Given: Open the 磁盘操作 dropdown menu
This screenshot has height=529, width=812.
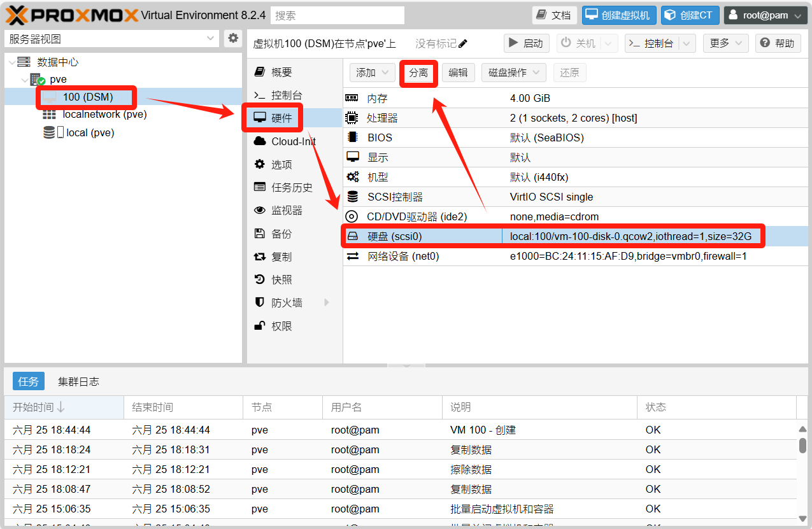Looking at the screenshot, I should (513, 73).
